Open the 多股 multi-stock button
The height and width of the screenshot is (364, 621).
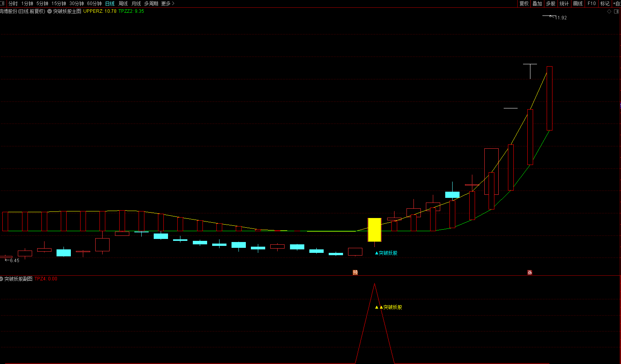(551, 3)
